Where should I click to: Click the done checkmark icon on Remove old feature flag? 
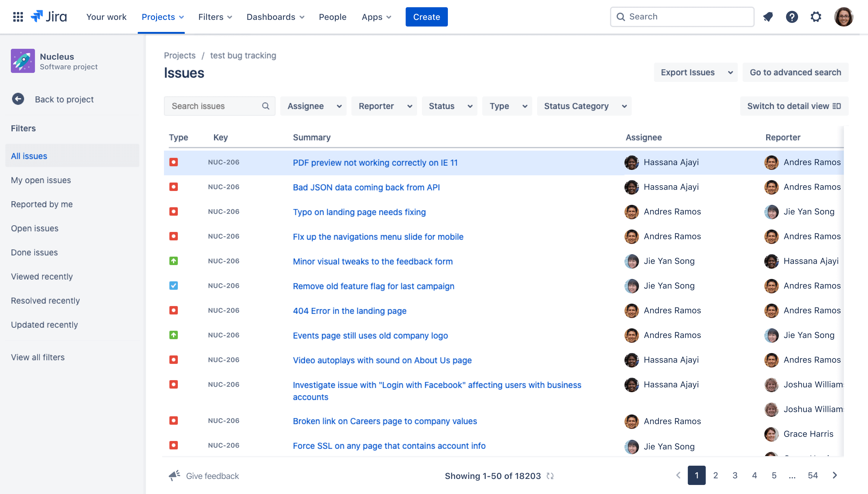[x=173, y=286]
